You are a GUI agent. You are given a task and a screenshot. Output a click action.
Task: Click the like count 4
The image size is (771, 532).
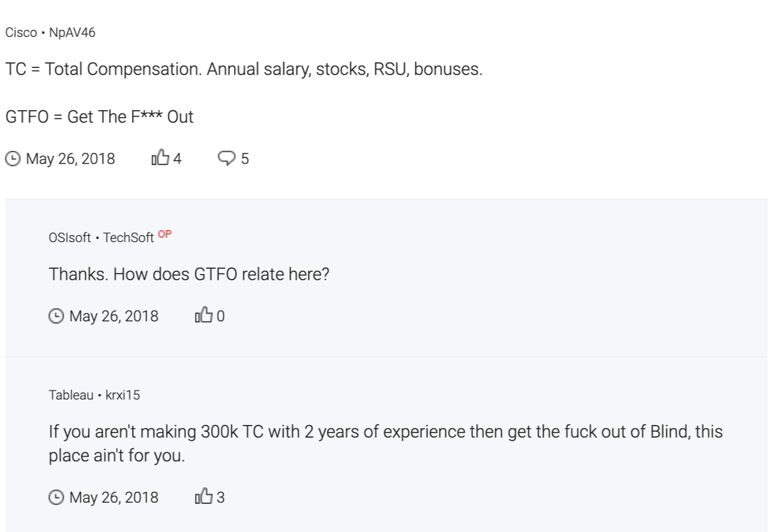click(177, 159)
